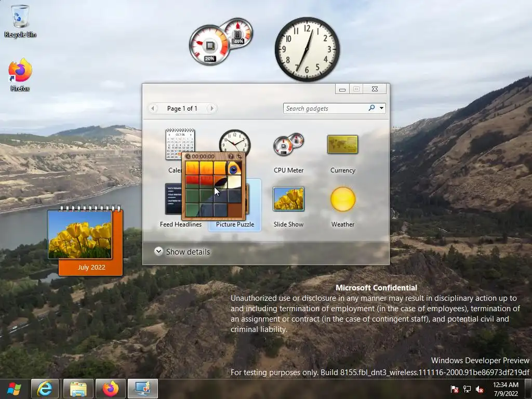
Task: Show the picture puzzle solution hint
Action: click(231, 156)
